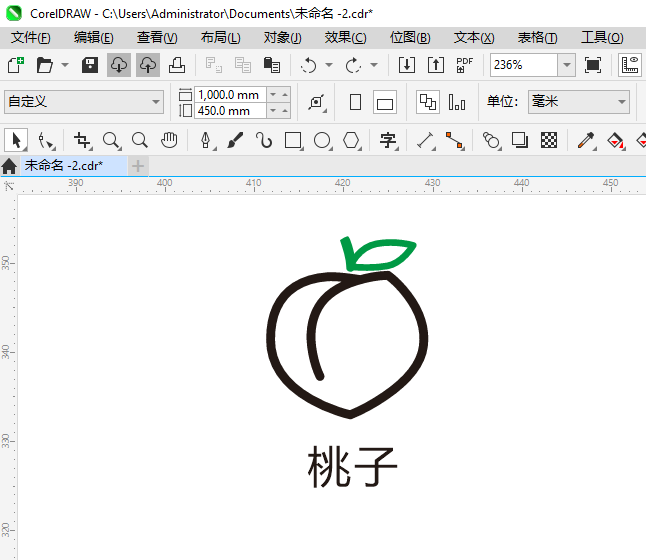Viewport: 646px width, 560px height.
Task: Open the 效果(C) menu
Action: pos(345,38)
